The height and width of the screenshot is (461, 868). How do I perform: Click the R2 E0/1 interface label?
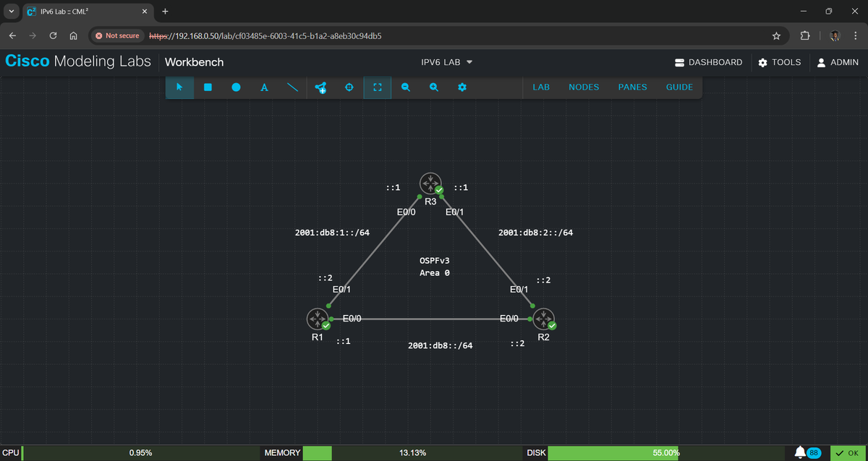(x=519, y=290)
